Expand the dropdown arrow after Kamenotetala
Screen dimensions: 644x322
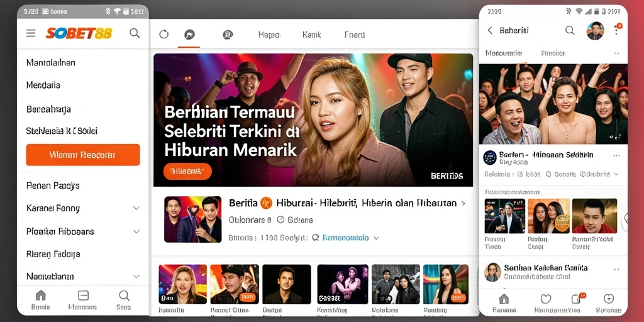(x=376, y=238)
